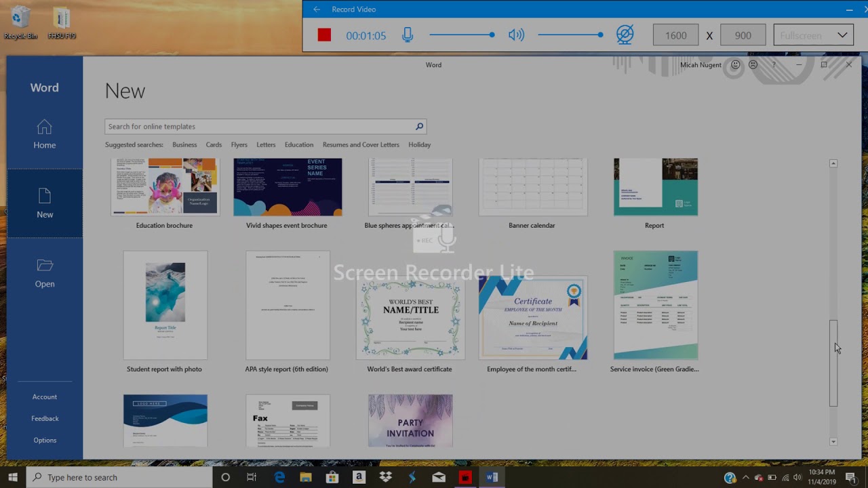
Task: Open Word Options
Action: click(x=45, y=441)
